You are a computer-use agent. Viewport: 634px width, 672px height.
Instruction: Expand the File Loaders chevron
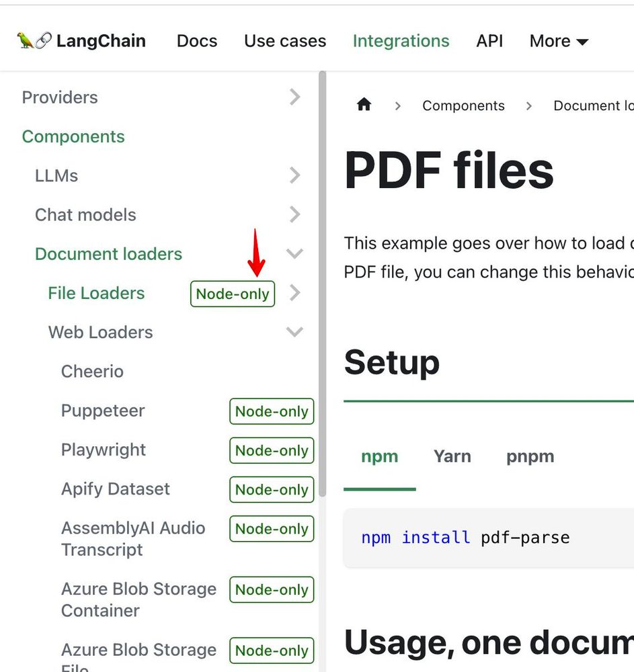coord(294,293)
